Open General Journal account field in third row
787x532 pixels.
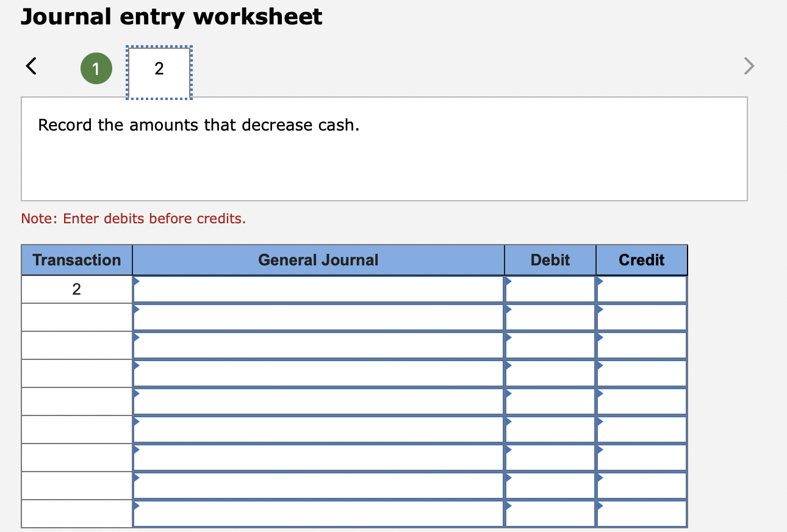click(318, 345)
